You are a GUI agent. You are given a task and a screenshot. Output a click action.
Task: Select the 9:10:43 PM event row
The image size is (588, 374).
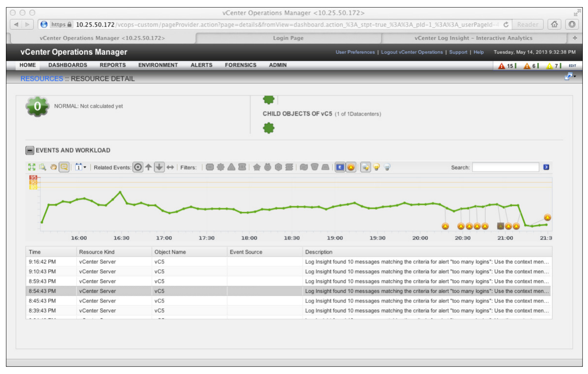tap(289, 271)
